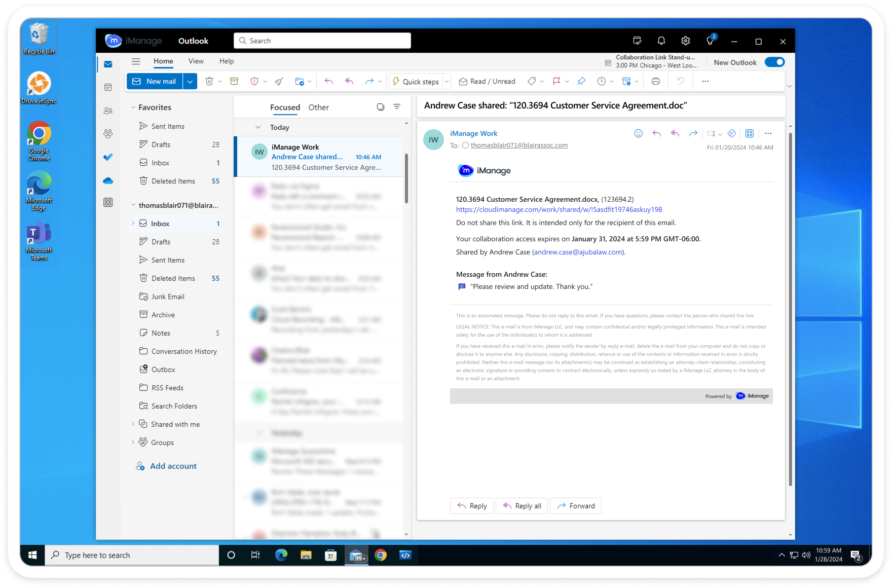
Task: Collapse the Today message group
Action: pos(258,127)
